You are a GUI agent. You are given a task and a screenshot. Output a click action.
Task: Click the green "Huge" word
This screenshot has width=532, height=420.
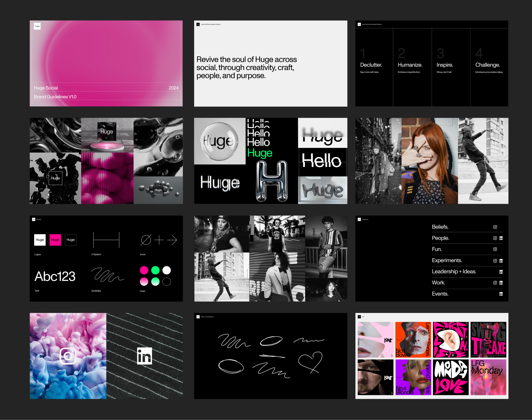pyautogui.click(x=260, y=153)
